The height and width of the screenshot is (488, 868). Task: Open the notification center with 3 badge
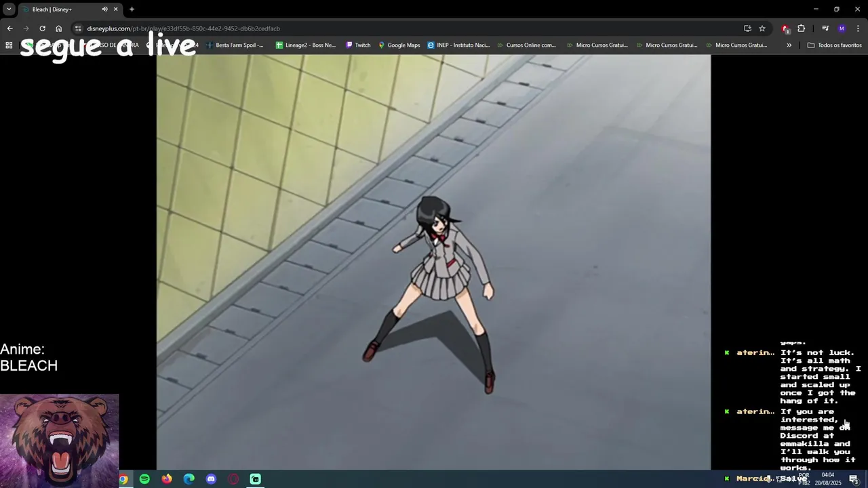click(854, 479)
